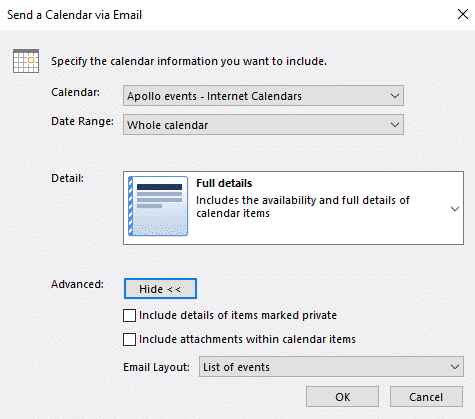
Task: Enable including details of private items checkbox
Action: [129, 315]
